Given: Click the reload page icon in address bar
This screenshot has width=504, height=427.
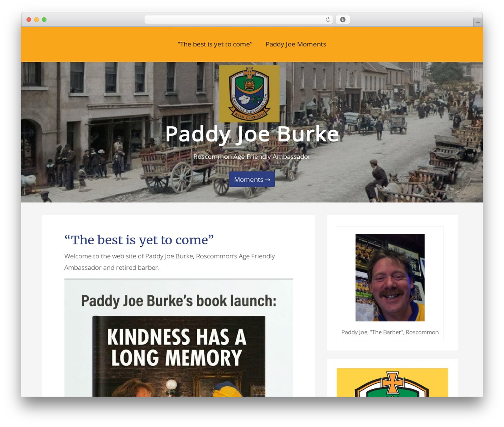Looking at the screenshot, I should (x=328, y=20).
